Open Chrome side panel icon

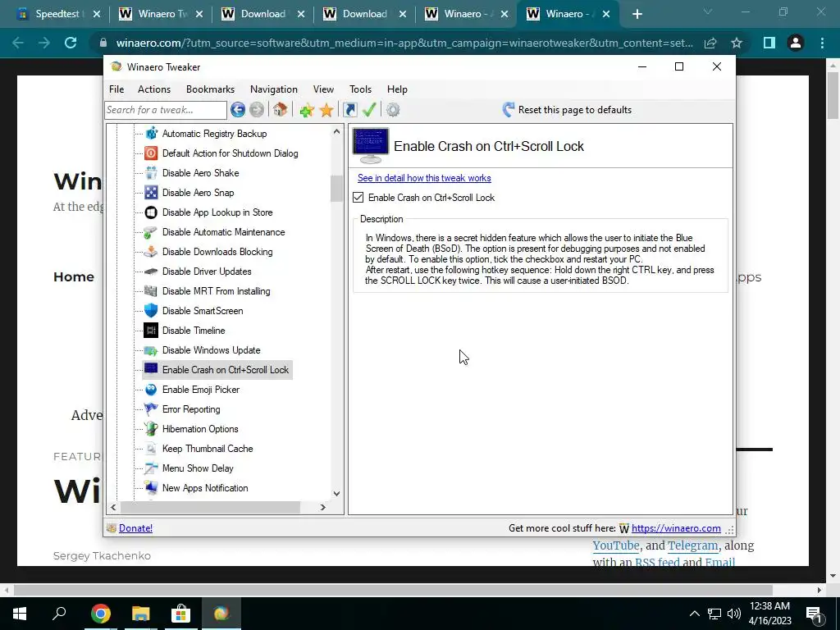pyautogui.click(x=769, y=43)
